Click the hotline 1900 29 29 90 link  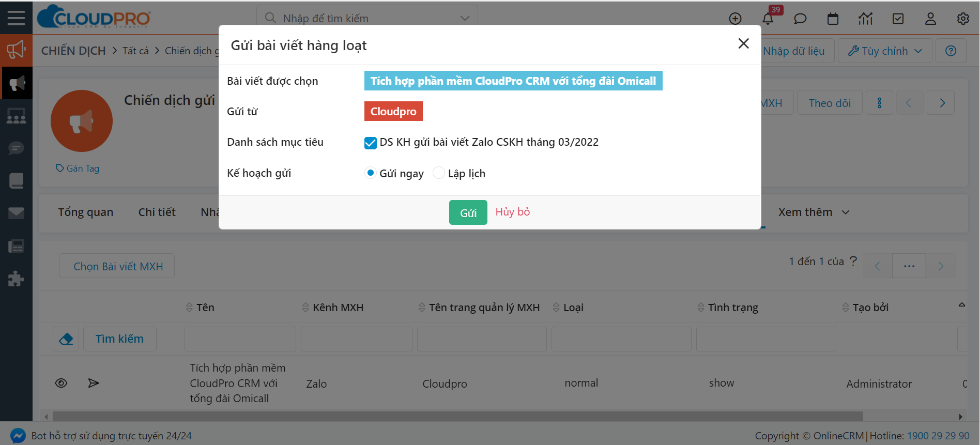pyautogui.click(x=938, y=436)
